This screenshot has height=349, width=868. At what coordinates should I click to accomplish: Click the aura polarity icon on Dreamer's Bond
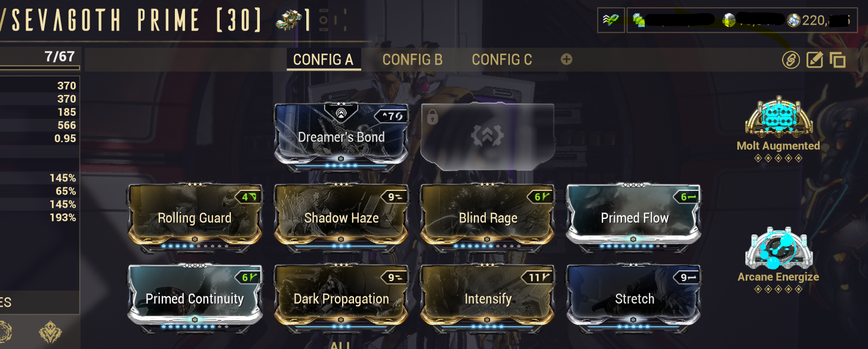(341, 112)
